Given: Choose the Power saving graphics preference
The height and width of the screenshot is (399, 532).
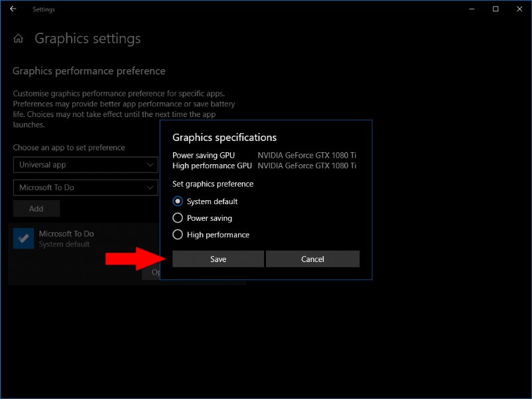Looking at the screenshot, I should click(x=176, y=217).
